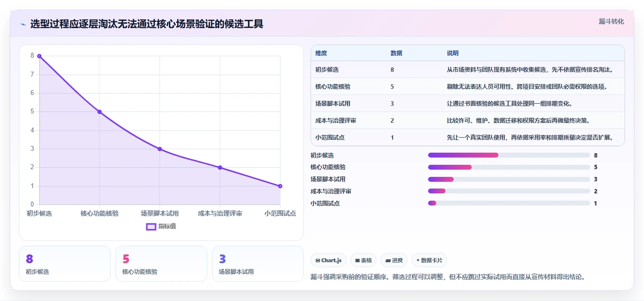Click the 维度 column header

click(321, 53)
